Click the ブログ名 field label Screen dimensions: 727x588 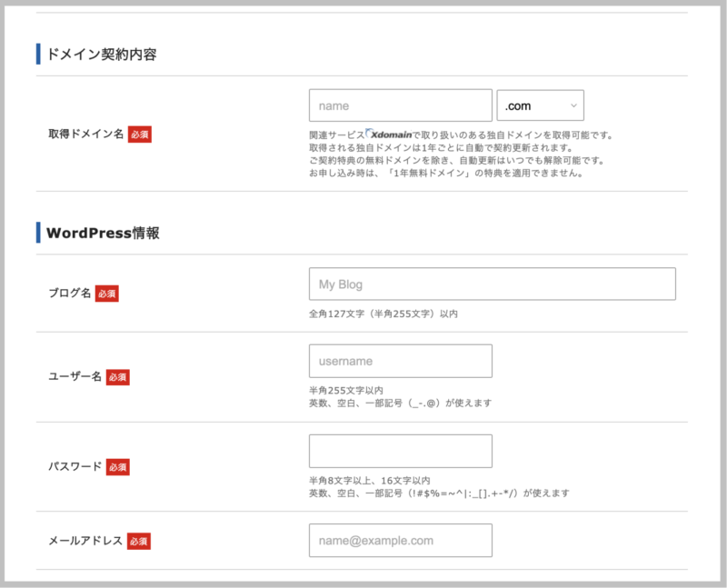(69, 294)
